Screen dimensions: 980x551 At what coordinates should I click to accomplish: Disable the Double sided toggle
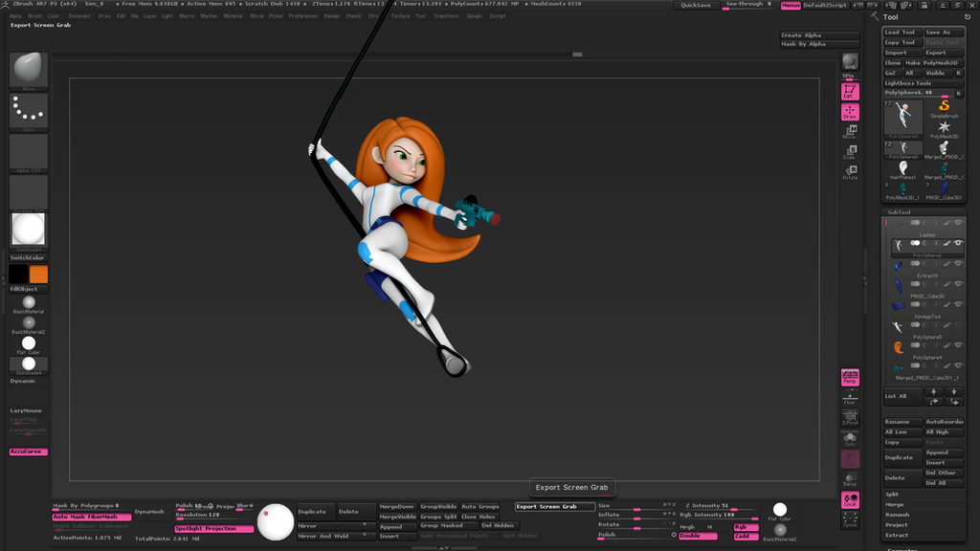click(x=698, y=536)
